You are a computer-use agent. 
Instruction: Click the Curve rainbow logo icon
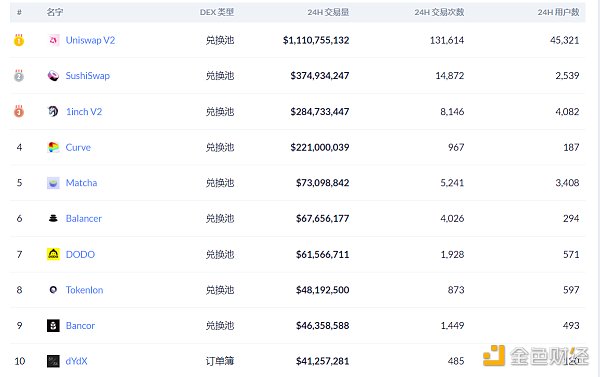click(x=53, y=147)
